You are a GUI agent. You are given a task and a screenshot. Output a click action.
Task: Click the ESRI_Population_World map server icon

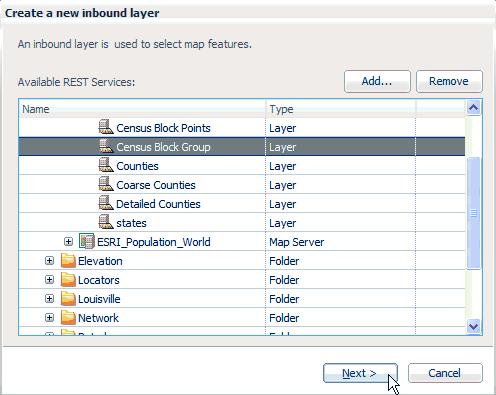click(87, 241)
